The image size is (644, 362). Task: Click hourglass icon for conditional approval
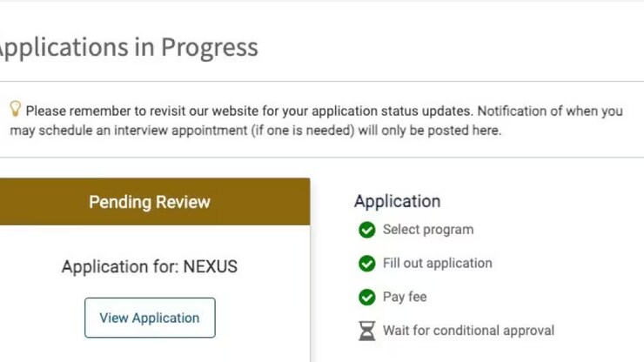366,331
